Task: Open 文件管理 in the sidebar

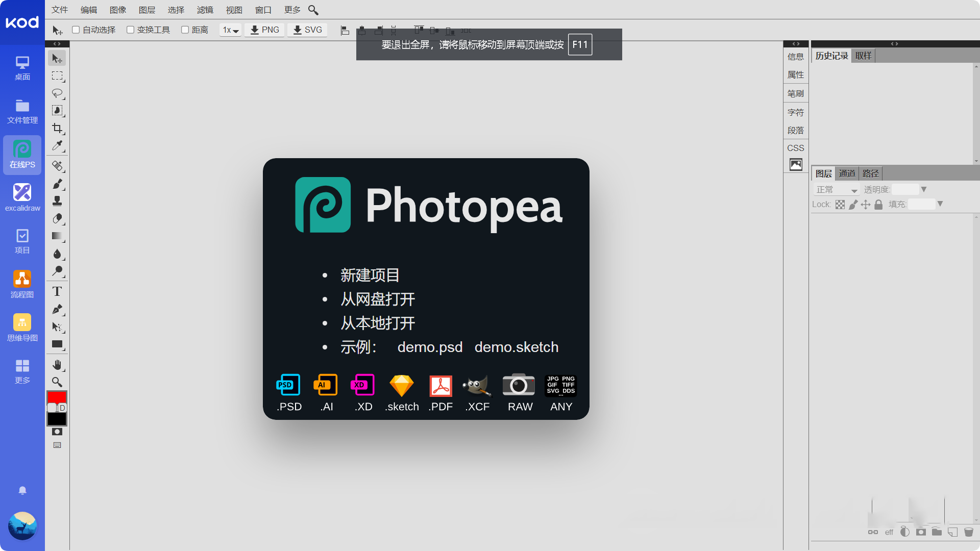Action: point(22,111)
